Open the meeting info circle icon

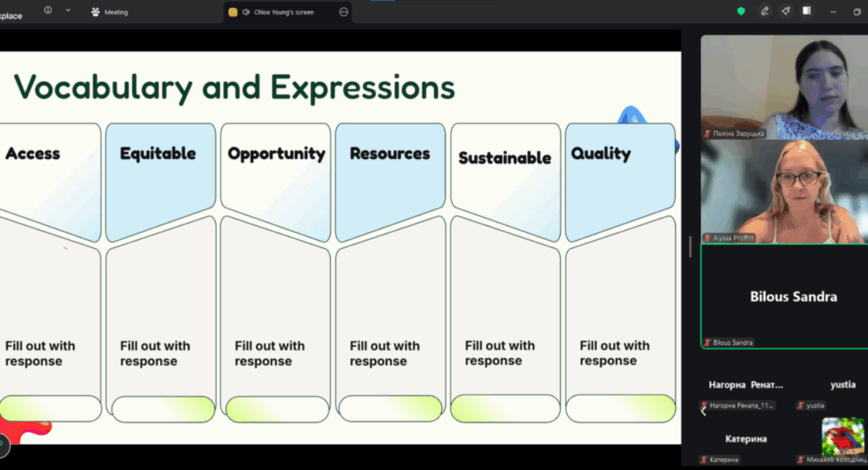[x=48, y=10]
